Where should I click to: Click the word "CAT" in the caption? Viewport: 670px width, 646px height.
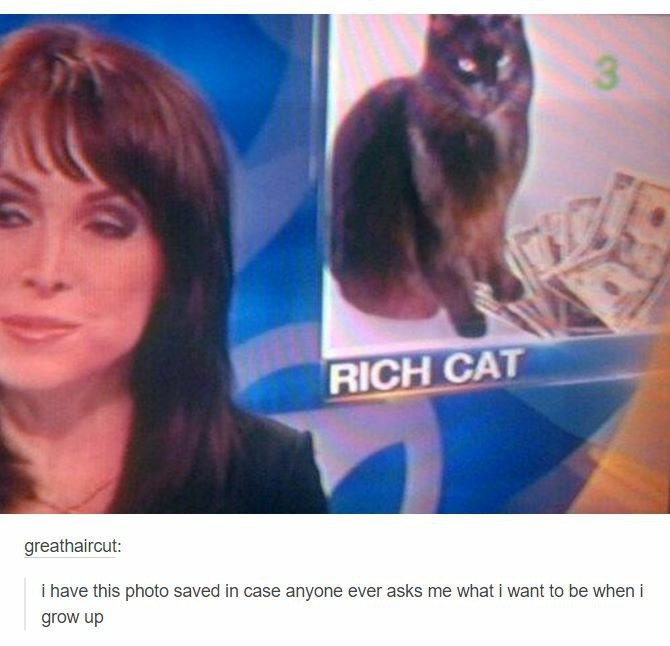tap(482, 366)
